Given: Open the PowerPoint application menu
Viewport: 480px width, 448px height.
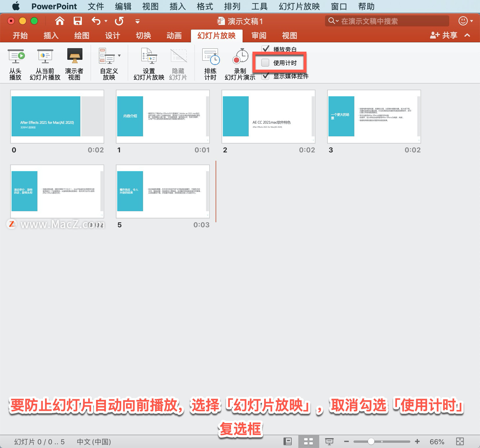Looking at the screenshot, I should tap(54, 6).
